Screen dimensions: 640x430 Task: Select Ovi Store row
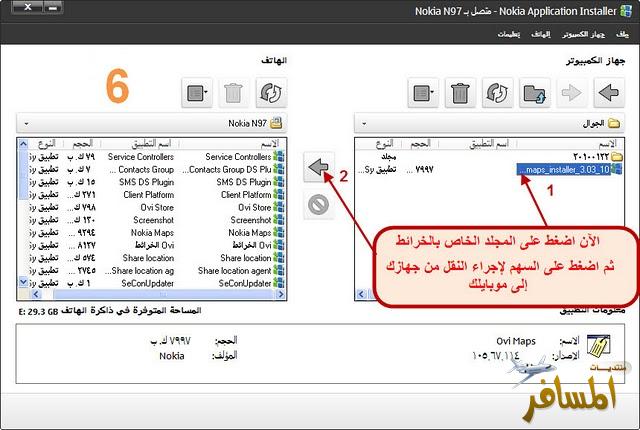[152, 207]
